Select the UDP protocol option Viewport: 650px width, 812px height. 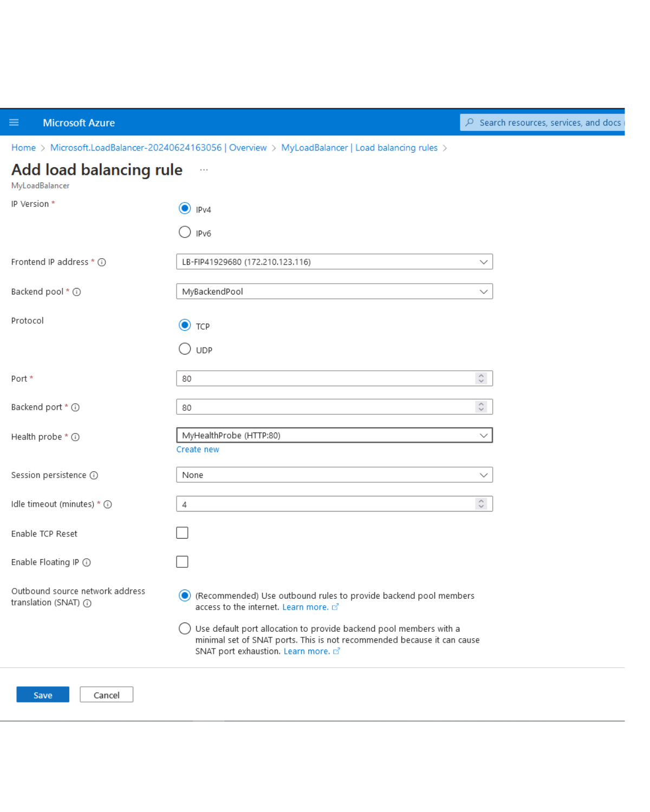(x=185, y=349)
